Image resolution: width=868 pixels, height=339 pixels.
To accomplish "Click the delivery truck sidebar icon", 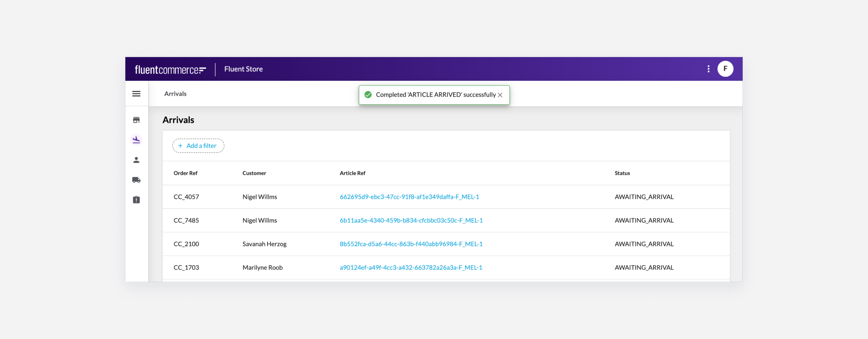I will (136, 180).
